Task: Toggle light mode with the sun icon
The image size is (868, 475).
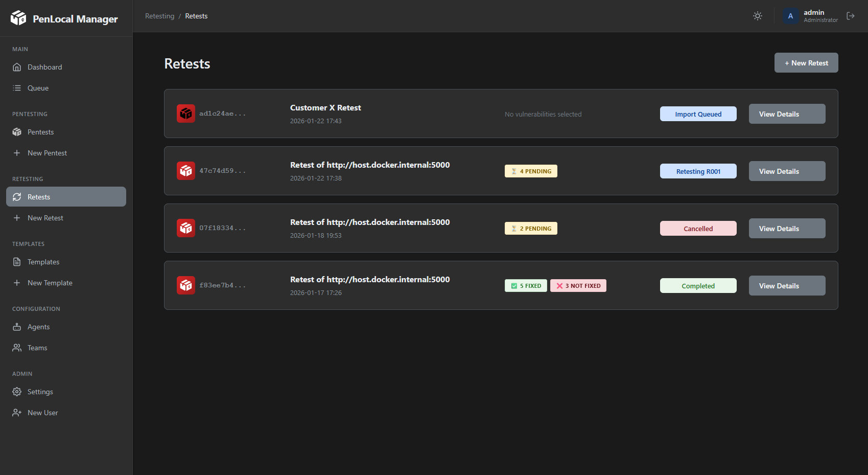Action: tap(758, 16)
